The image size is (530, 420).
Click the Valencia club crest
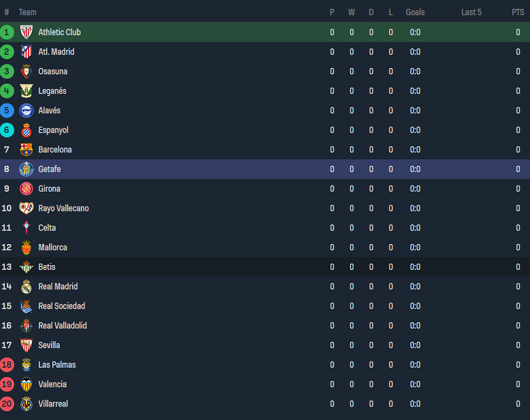pyautogui.click(x=26, y=384)
